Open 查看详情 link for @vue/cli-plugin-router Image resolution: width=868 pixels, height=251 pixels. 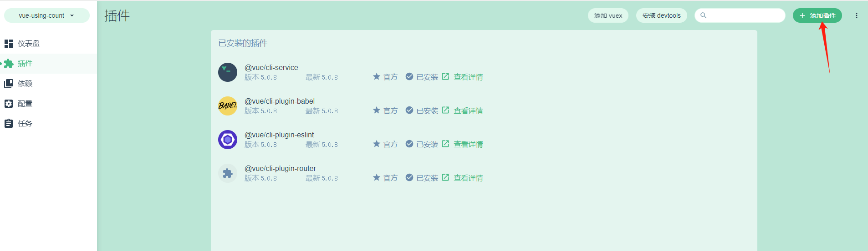pyautogui.click(x=468, y=178)
